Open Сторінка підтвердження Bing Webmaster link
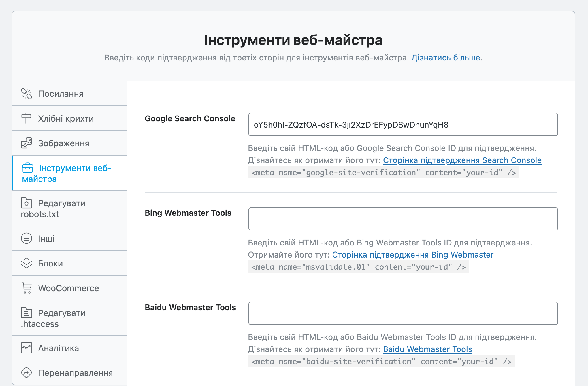Screen dimensions: 588x386 tap(413, 255)
